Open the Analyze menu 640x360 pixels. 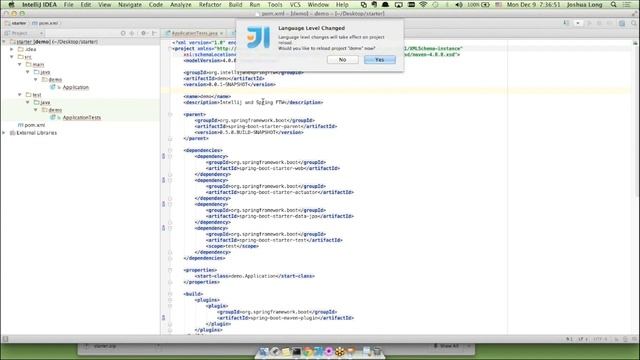click(180, 4)
